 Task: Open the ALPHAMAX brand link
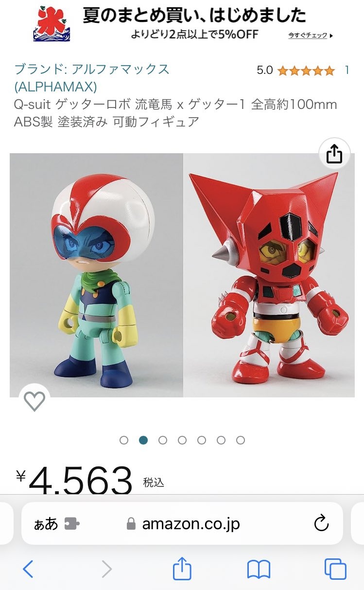92,78
